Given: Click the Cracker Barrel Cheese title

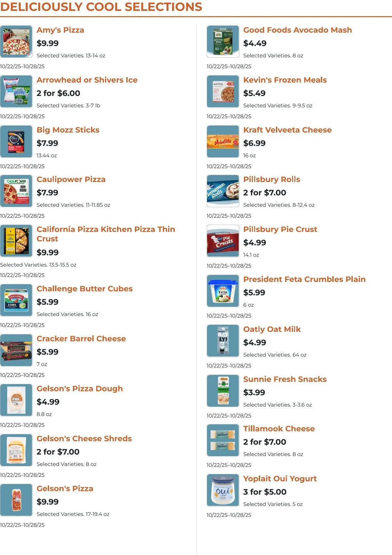Looking at the screenshot, I should pyautogui.click(x=81, y=339).
